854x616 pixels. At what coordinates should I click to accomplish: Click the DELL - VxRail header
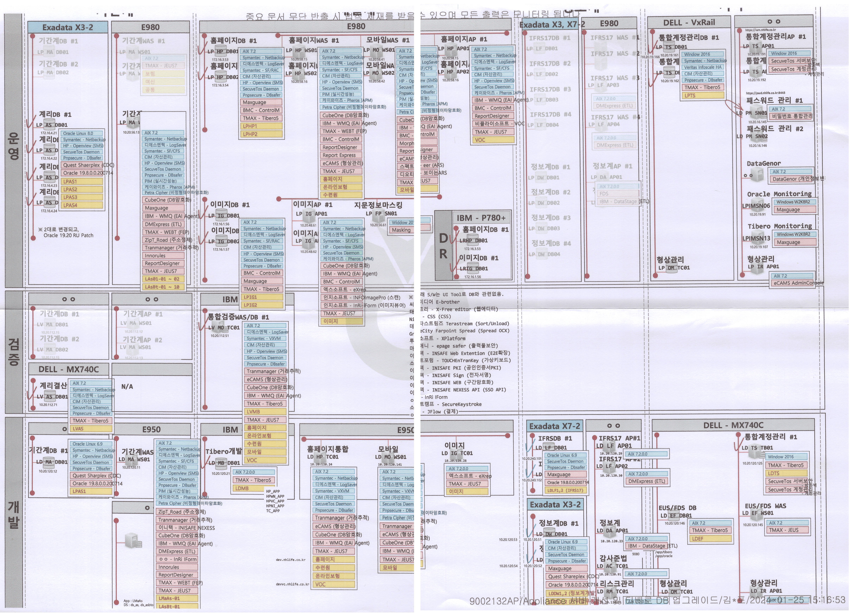(689, 23)
